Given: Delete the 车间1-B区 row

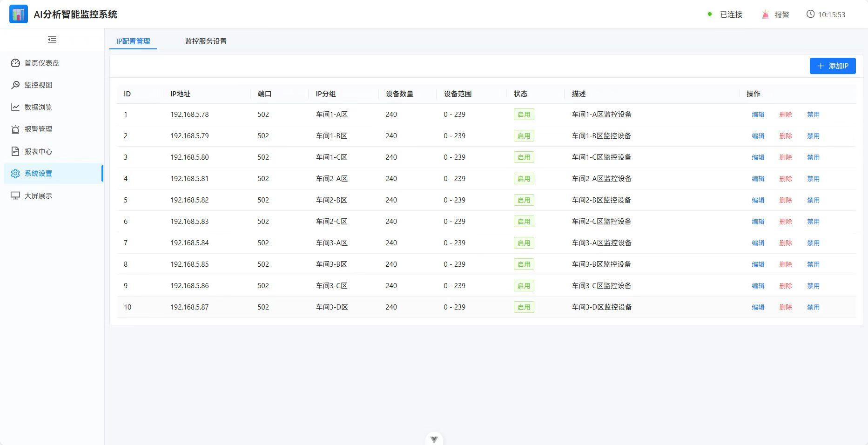Looking at the screenshot, I should tap(786, 136).
